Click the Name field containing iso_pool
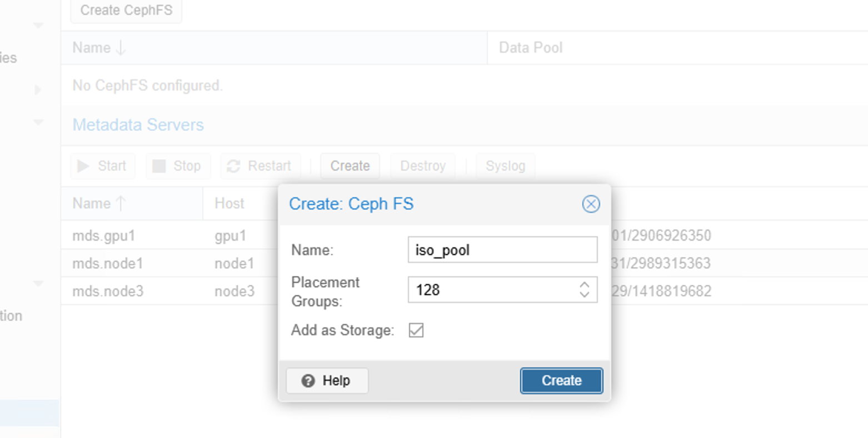Image resolution: width=868 pixels, height=438 pixels. [502, 250]
